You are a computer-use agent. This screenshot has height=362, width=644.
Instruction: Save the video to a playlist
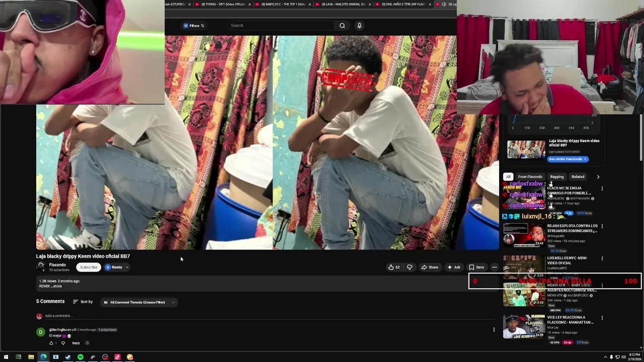point(476,267)
